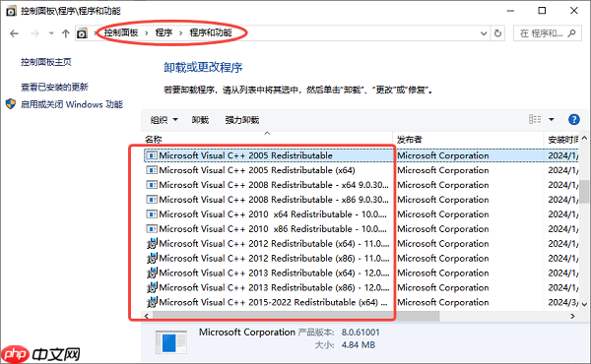Click icon of Visual C++ 2010 x86 row
591x364 pixels.
pos(152,229)
